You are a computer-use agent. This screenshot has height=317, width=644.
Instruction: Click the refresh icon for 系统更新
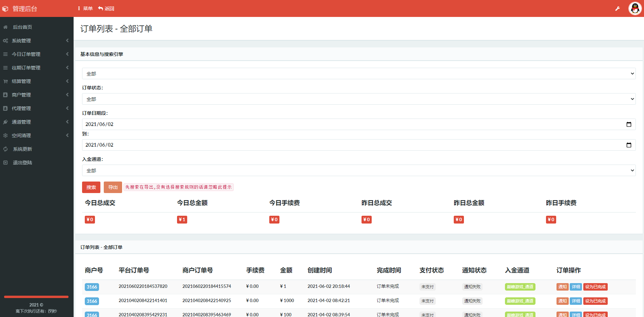[5, 149]
